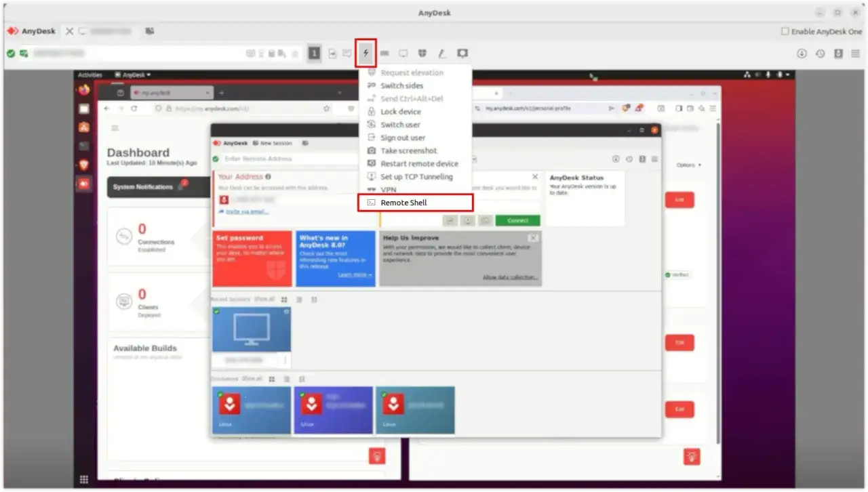
Task: Switch to the AnyDesk home tab
Action: point(31,31)
